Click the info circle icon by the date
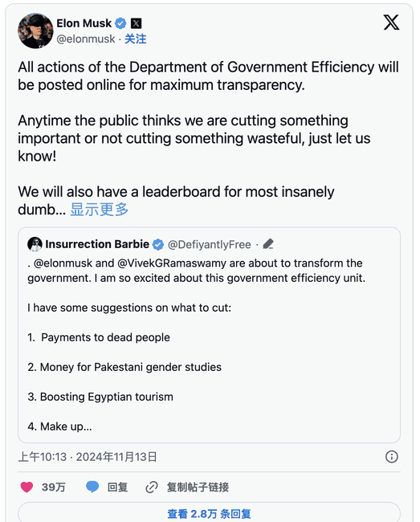 click(391, 456)
